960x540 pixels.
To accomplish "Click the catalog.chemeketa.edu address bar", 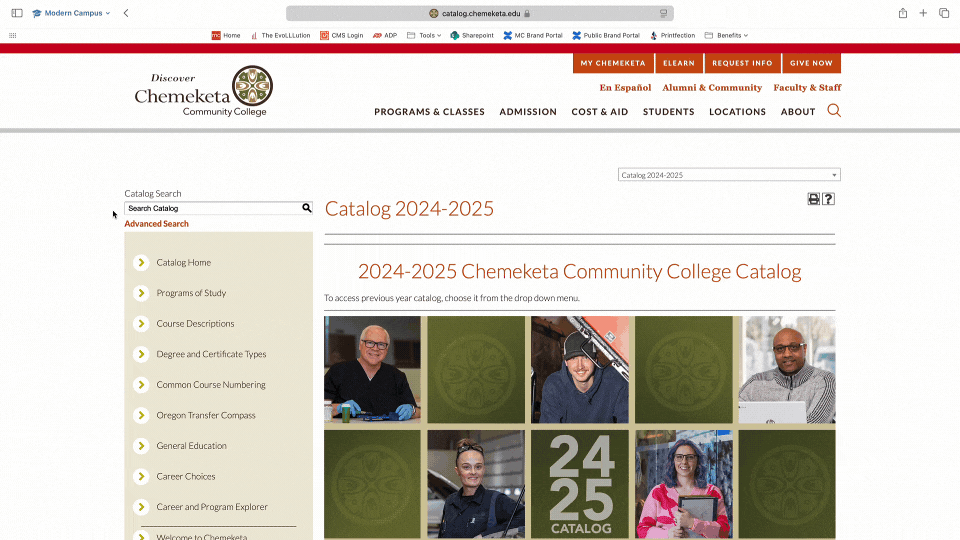I will (479, 13).
